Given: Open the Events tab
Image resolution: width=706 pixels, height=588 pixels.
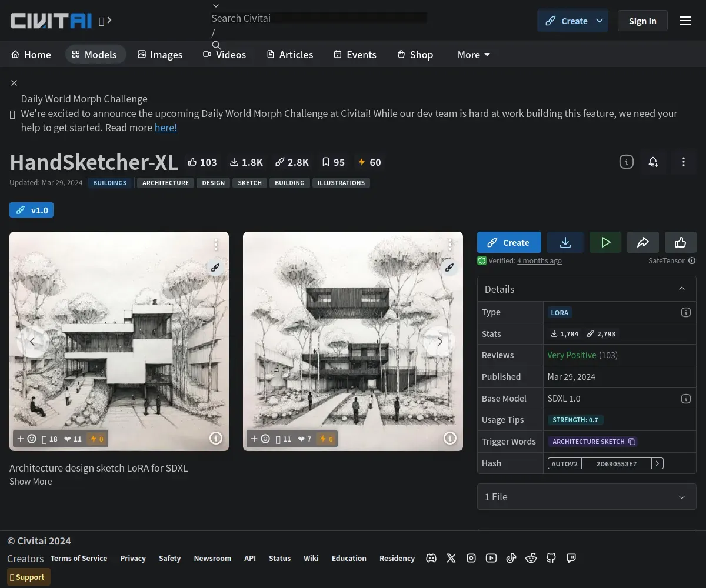Looking at the screenshot, I should coord(355,55).
